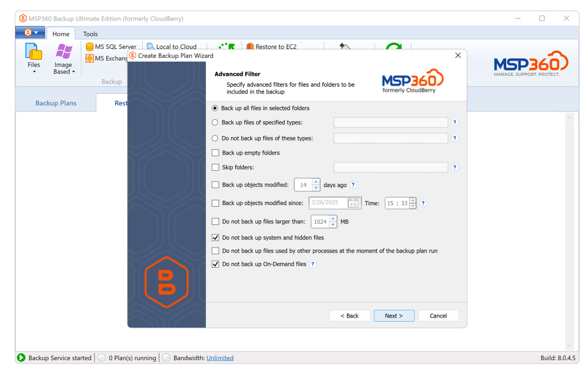Click the 1024 MB size field
This screenshot has height=371, width=588.
(320, 221)
